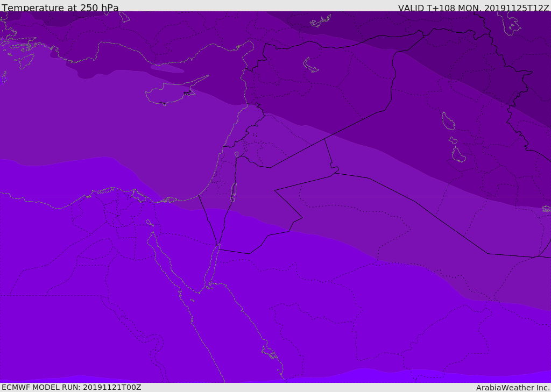This screenshot has height=392, width=551.
Task: Click the 'ArabiaWeather Inc.' credit text
Action: click(x=512, y=388)
